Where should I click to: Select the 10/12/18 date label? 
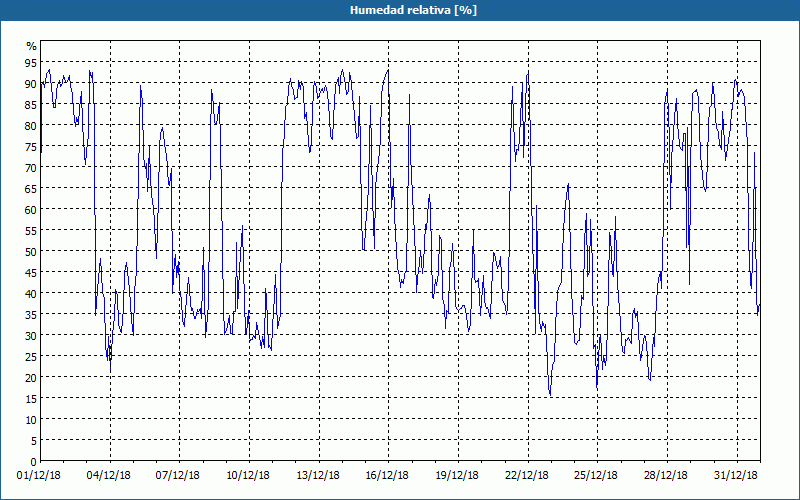pos(248,476)
